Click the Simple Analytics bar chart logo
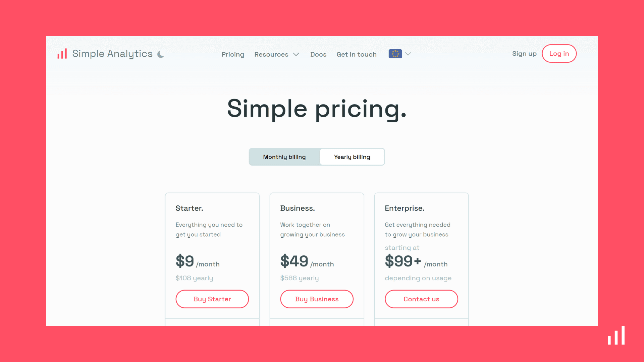 [62, 54]
